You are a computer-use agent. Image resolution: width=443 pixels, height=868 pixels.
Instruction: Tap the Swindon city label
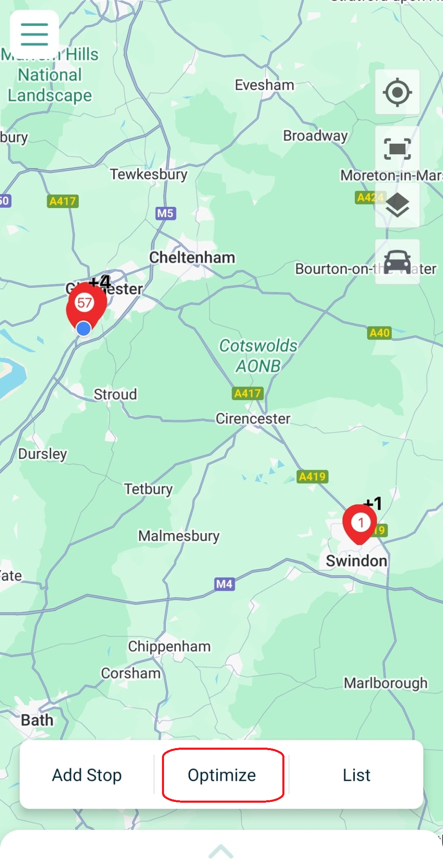(x=357, y=561)
